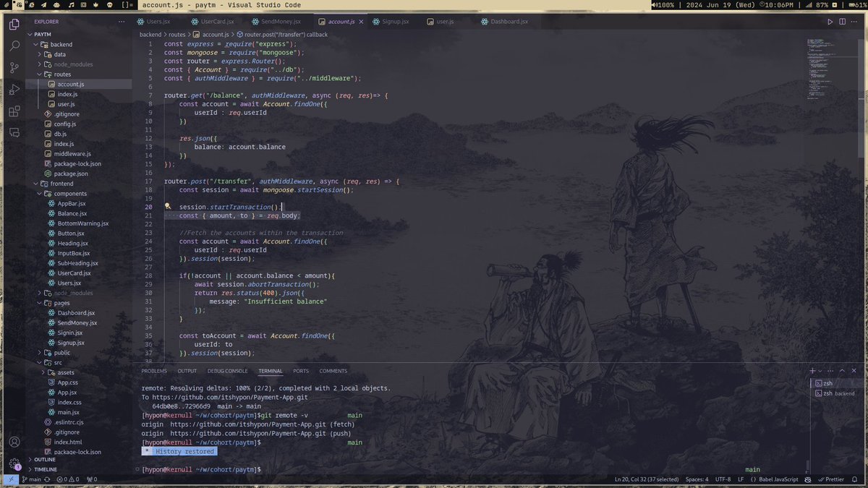Click the Ln 20, Col 32 cursor position
This screenshot has width=868, height=488.
point(646,479)
